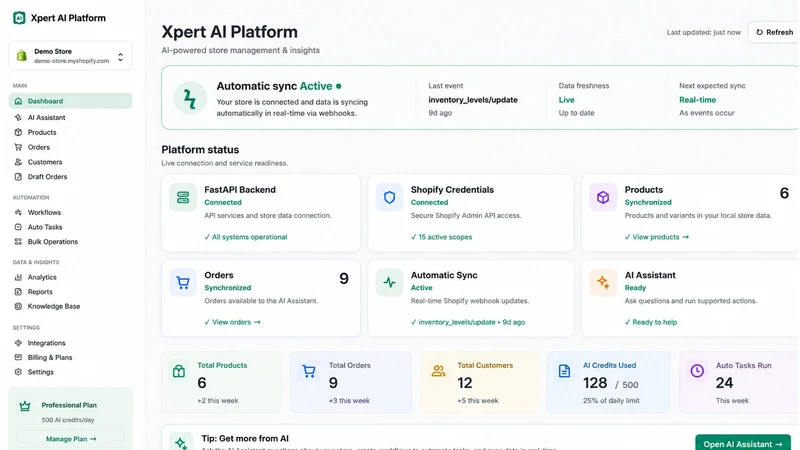
Task: Click the Xpert AI Platform logo icon
Action: tap(19, 18)
